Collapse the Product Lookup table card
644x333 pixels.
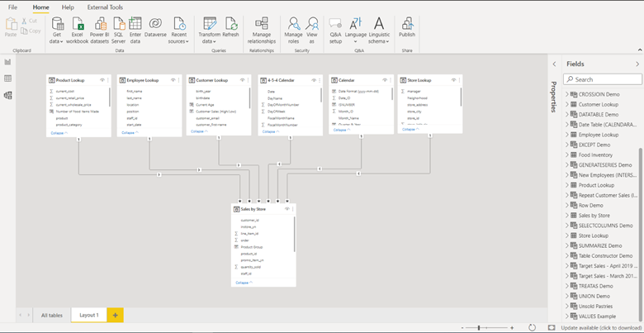point(59,133)
